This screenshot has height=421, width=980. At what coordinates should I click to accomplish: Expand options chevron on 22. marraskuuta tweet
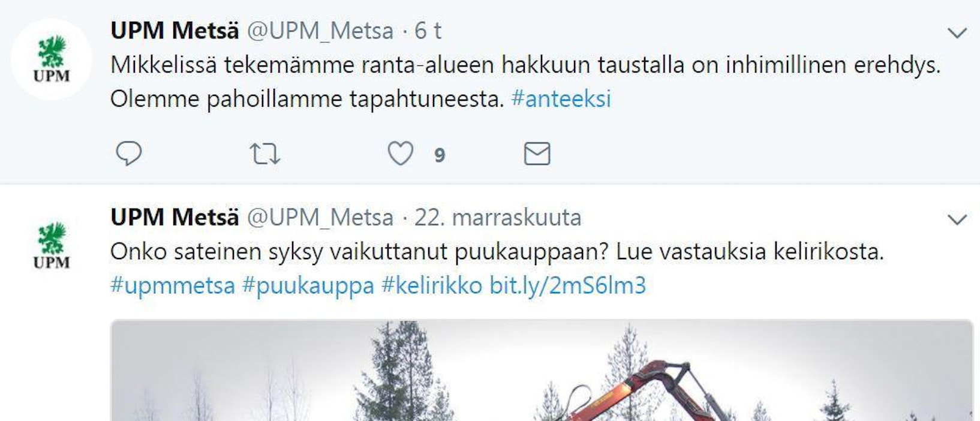pyautogui.click(x=957, y=219)
